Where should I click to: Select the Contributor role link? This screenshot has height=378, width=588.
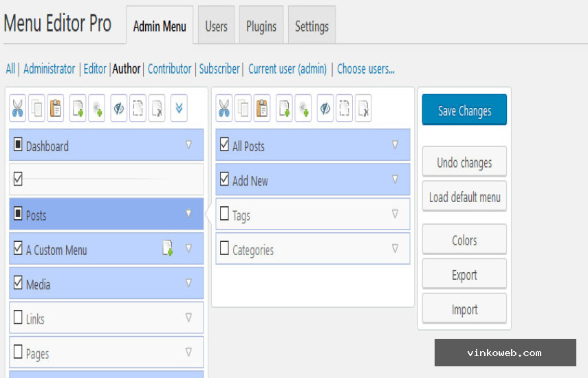click(169, 69)
